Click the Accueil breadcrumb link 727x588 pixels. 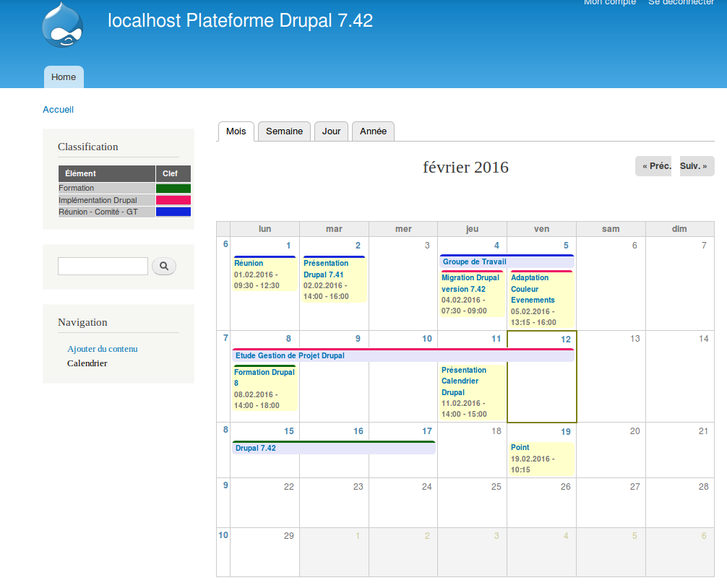pyautogui.click(x=58, y=109)
